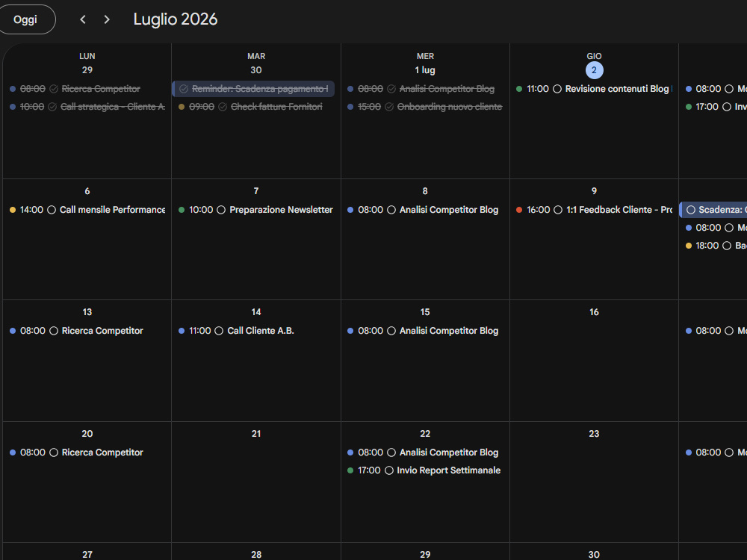Open Analisi Competitor Blog event on 15th

(x=425, y=331)
